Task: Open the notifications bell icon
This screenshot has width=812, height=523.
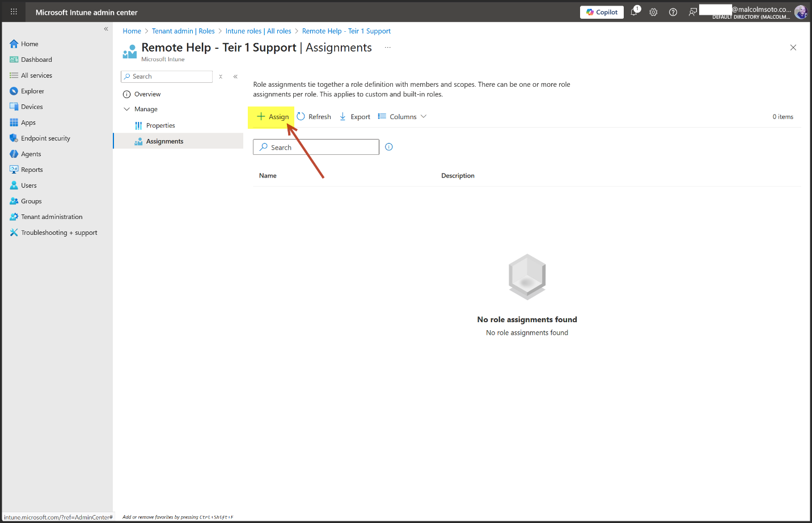Action: coord(634,12)
